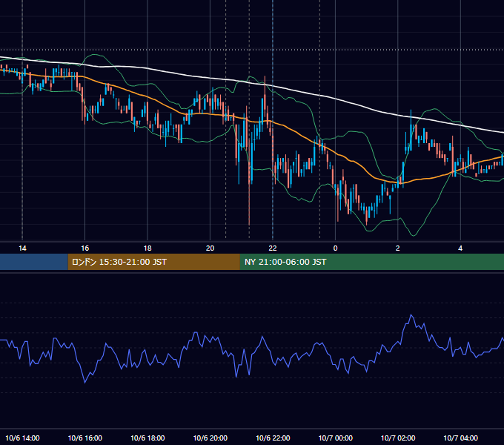Click the 18 hour axis label

147,248
